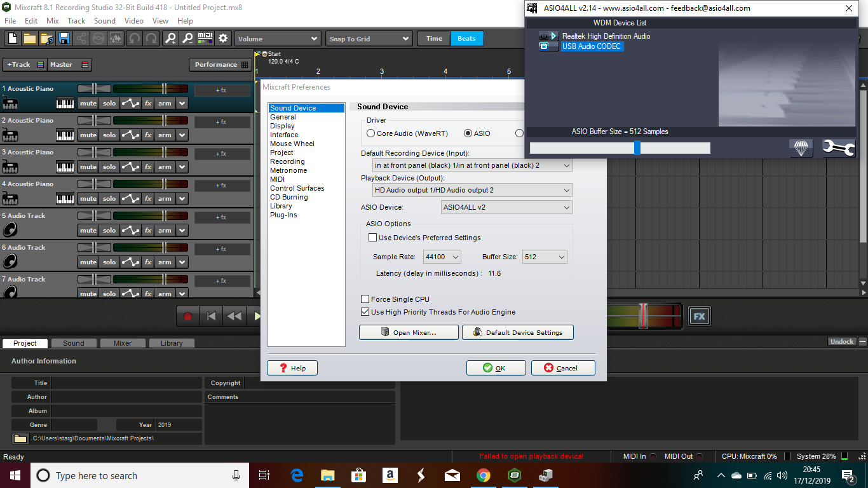Image resolution: width=868 pixels, height=488 pixels.
Task: Mute track 6 Audio Track
Action: coord(88,262)
